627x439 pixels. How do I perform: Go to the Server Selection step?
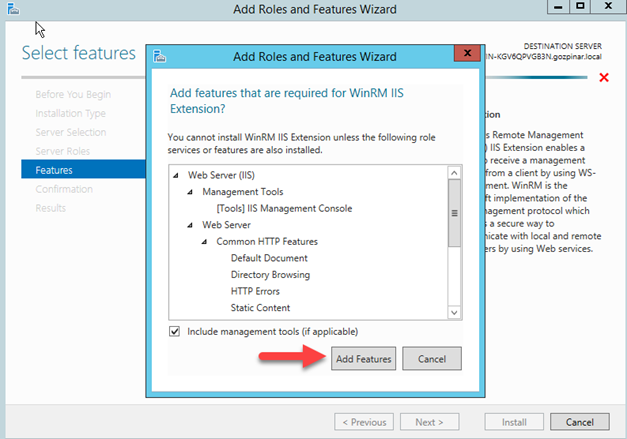click(71, 132)
